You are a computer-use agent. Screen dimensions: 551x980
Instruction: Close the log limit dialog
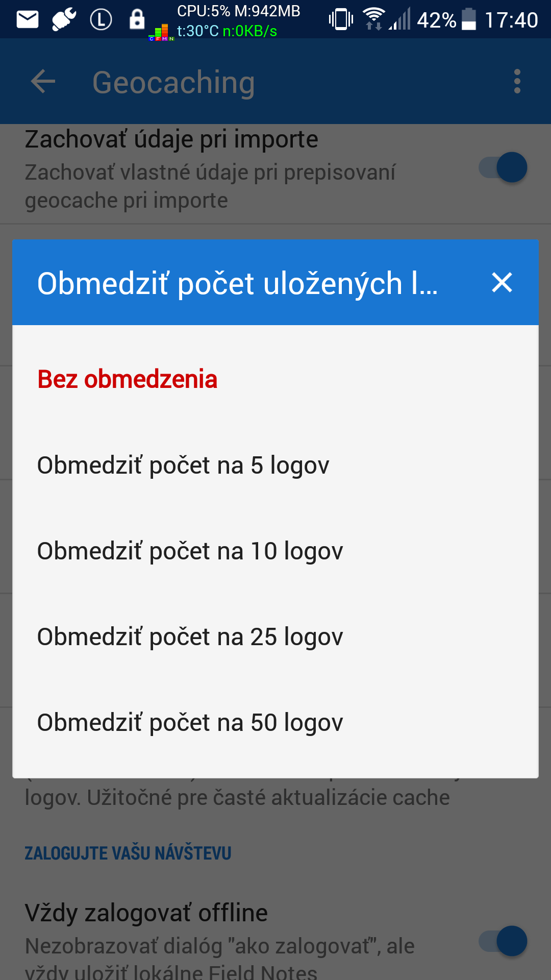pyautogui.click(x=502, y=282)
